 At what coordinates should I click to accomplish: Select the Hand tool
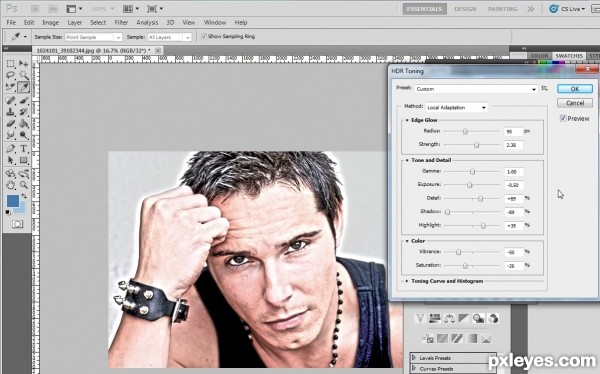point(10,185)
